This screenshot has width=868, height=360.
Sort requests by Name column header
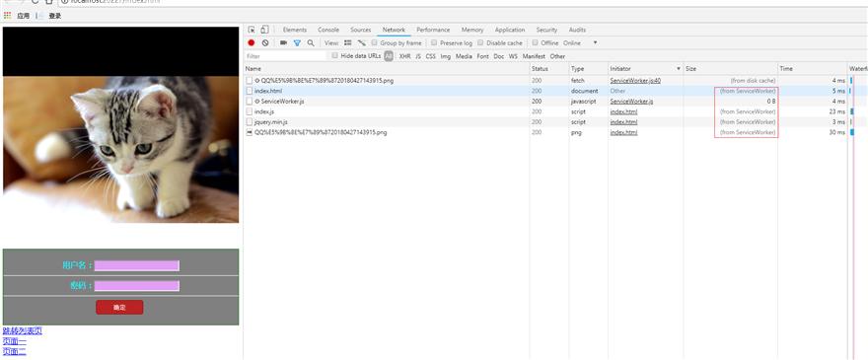(x=387, y=69)
